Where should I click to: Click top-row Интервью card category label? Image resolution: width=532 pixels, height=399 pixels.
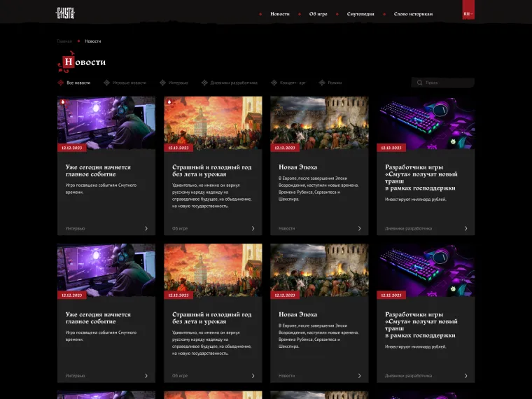[x=75, y=229]
